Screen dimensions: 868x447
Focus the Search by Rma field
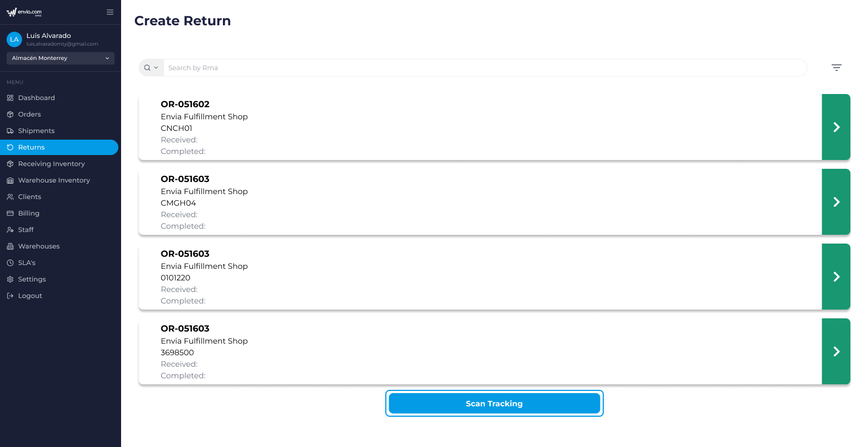click(484, 68)
